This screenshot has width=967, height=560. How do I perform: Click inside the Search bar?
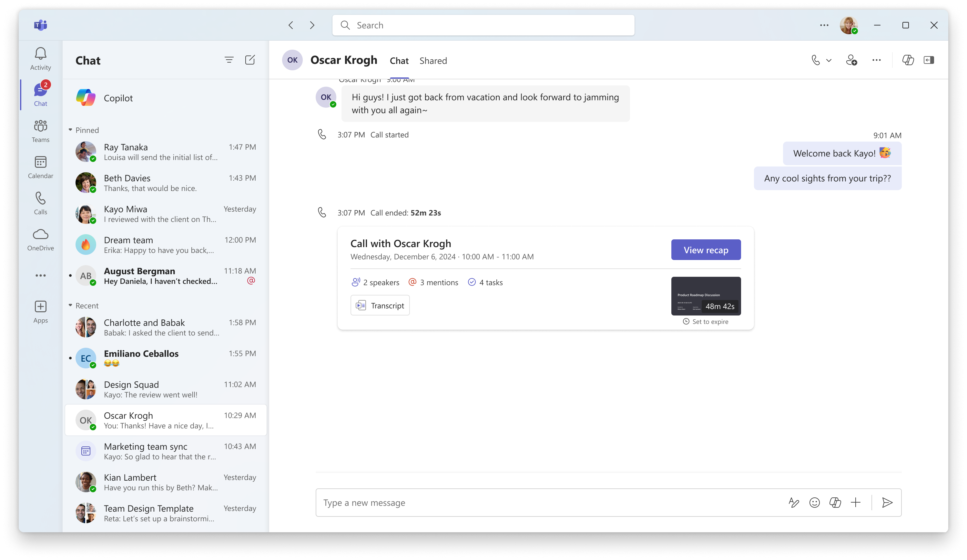[483, 25]
